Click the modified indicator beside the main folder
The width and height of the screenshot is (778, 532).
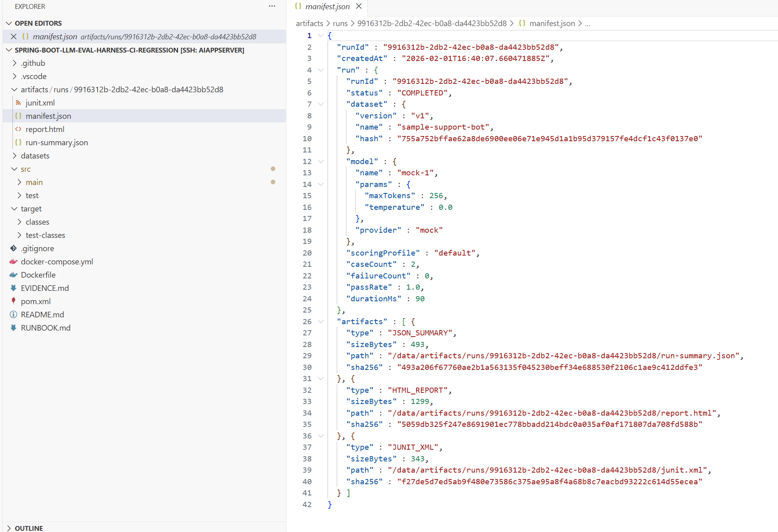(x=273, y=182)
